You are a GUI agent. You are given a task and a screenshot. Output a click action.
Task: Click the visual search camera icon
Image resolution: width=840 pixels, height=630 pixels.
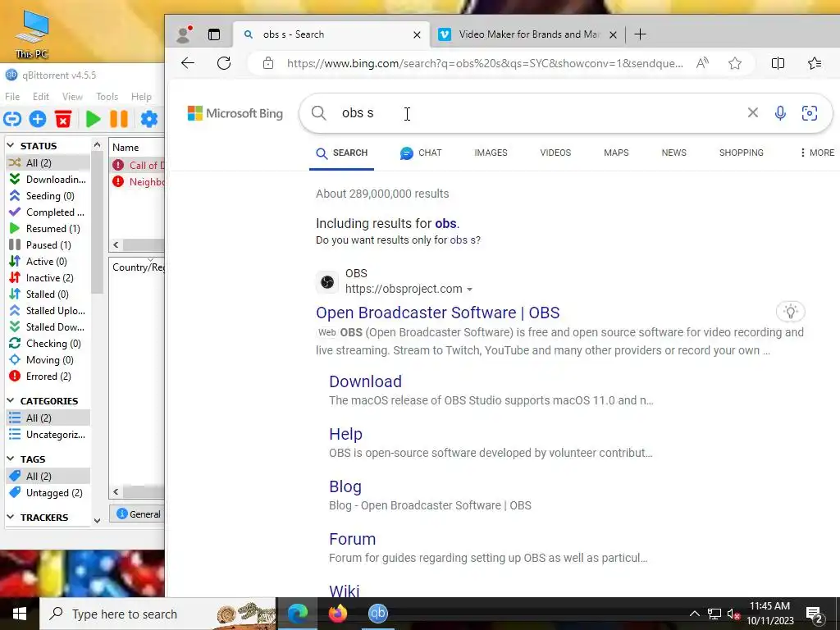(x=810, y=113)
